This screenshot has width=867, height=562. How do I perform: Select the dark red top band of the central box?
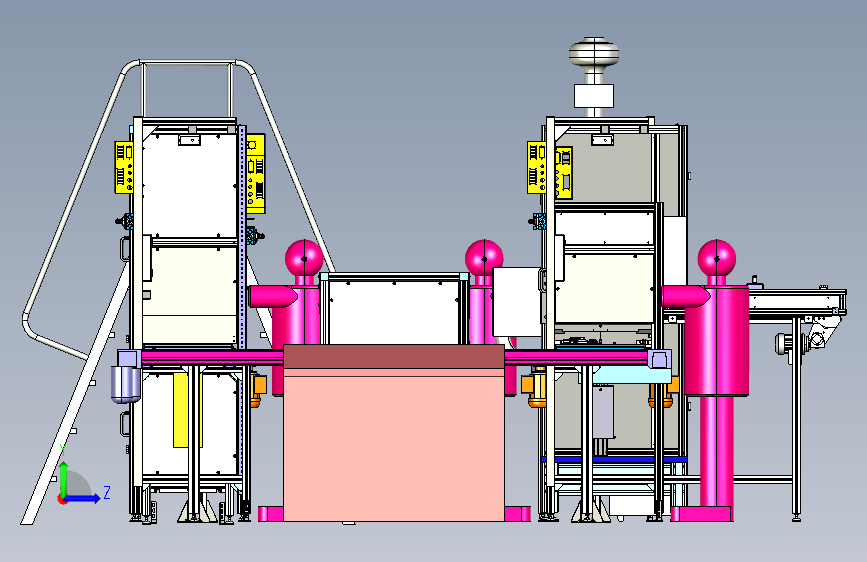tap(394, 357)
